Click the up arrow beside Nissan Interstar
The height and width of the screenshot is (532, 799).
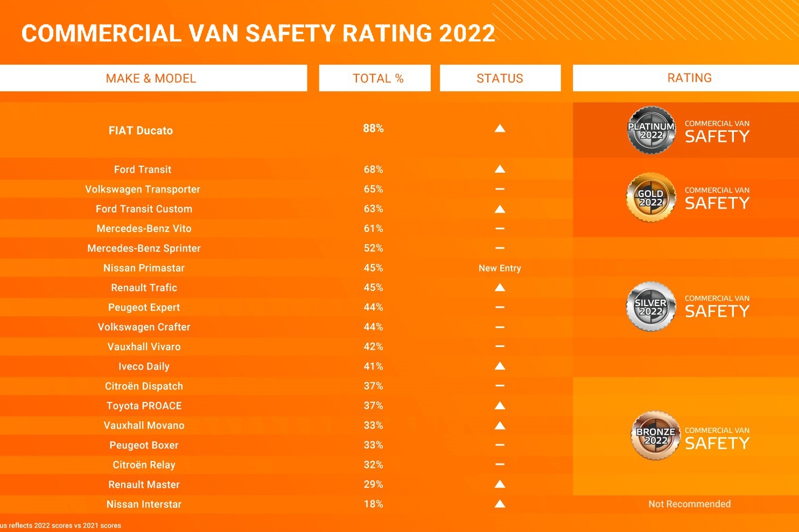[500, 504]
